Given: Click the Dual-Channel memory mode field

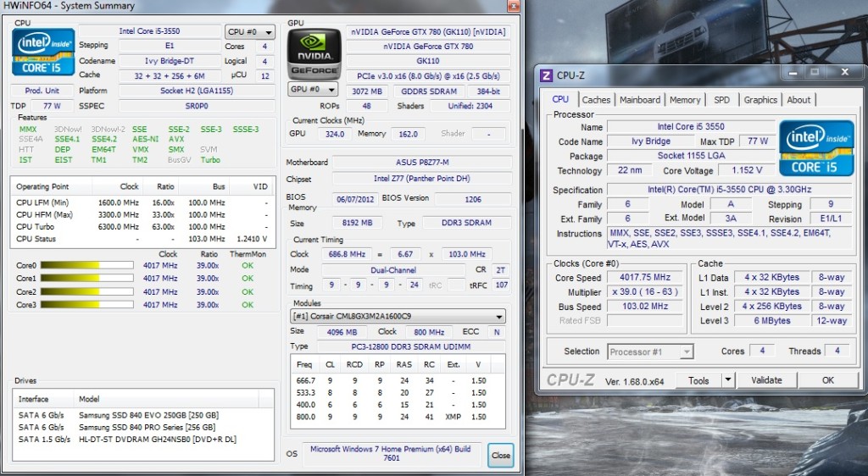Looking at the screenshot, I should [393, 270].
